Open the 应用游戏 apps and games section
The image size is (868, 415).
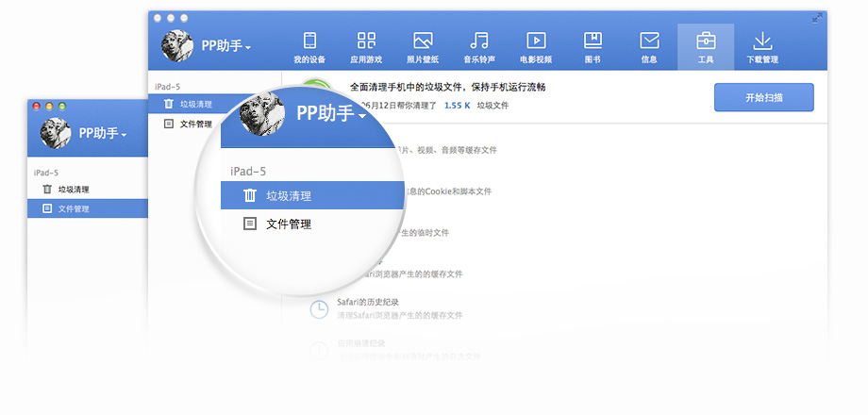366,47
